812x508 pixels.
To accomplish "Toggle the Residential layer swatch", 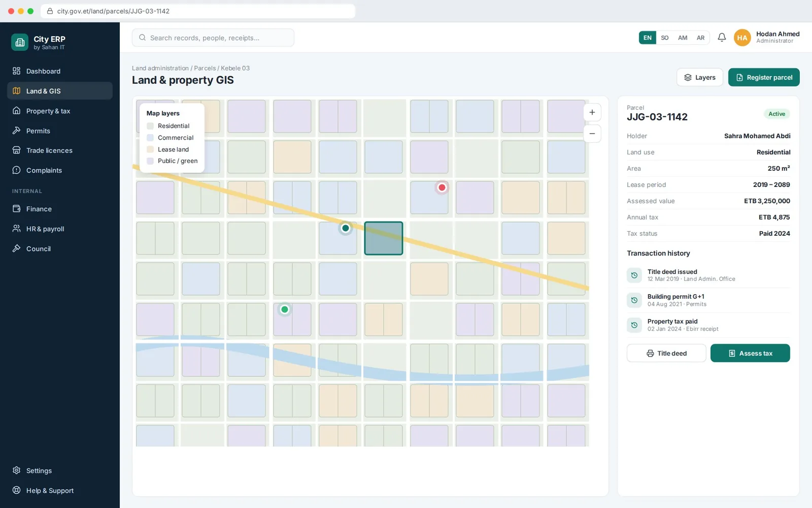I will click(150, 126).
